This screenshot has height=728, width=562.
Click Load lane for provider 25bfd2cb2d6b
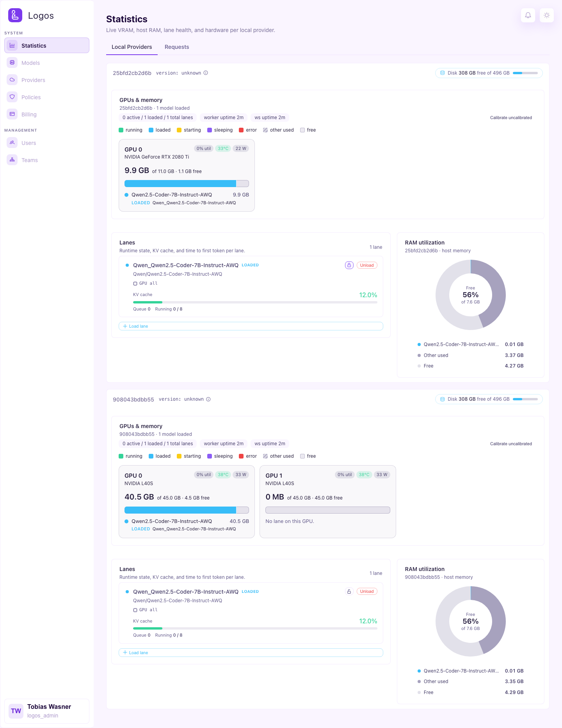(x=251, y=326)
